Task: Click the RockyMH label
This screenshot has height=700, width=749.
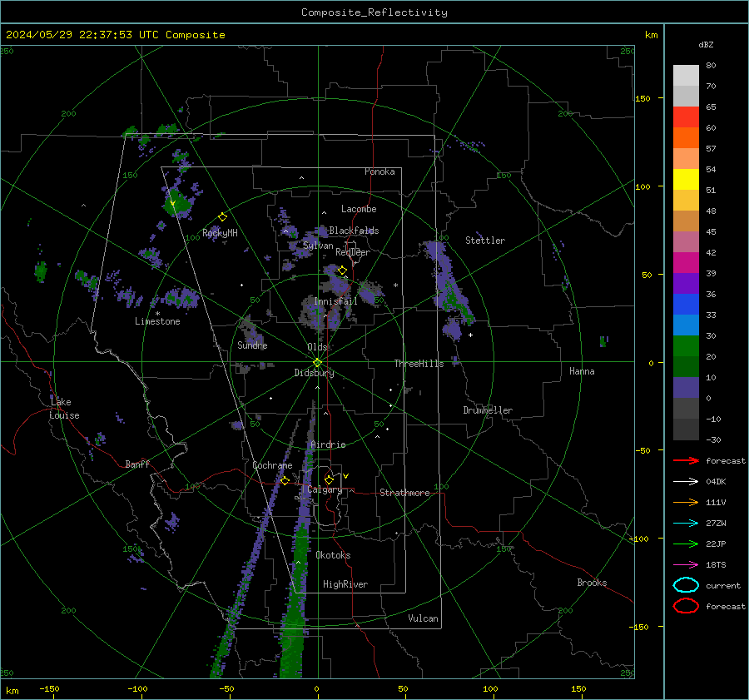Action: click(x=220, y=233)
